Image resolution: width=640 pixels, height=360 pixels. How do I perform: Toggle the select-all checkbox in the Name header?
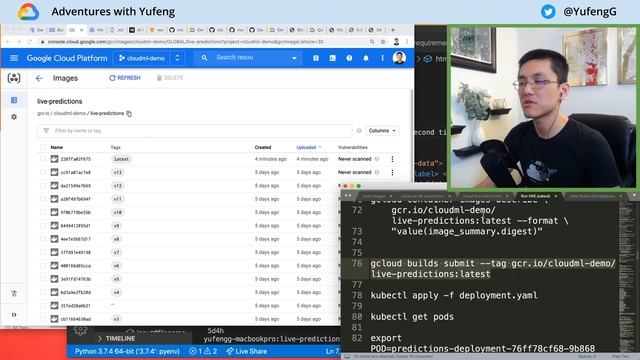coord(43,147)
